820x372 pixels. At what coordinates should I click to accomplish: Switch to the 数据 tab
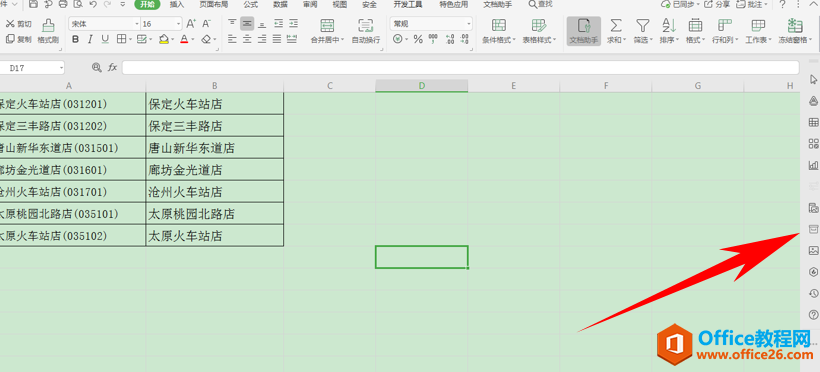pos(280,5)
